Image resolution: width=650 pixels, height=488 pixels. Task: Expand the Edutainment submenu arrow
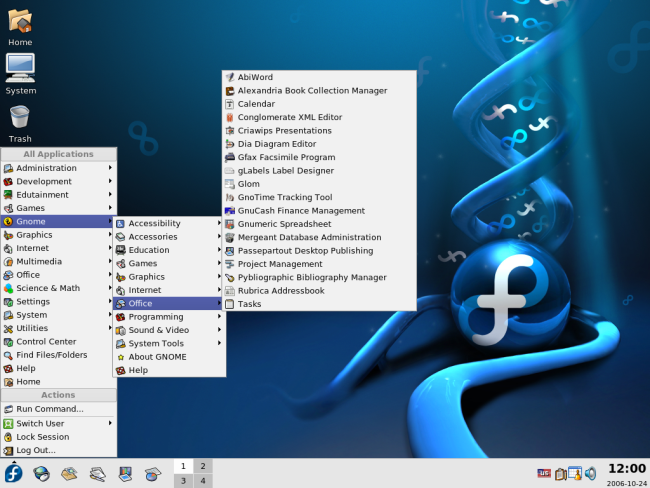(110, 194)
